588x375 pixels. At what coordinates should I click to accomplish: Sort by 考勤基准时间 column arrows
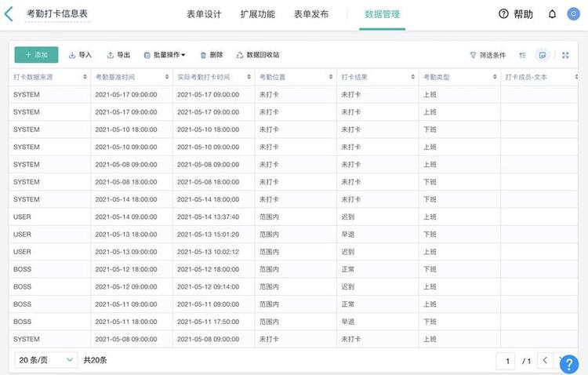pos(167,77)
